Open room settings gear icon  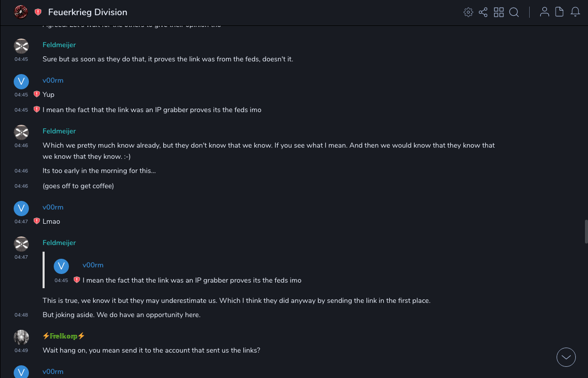(x=468, y=12)
